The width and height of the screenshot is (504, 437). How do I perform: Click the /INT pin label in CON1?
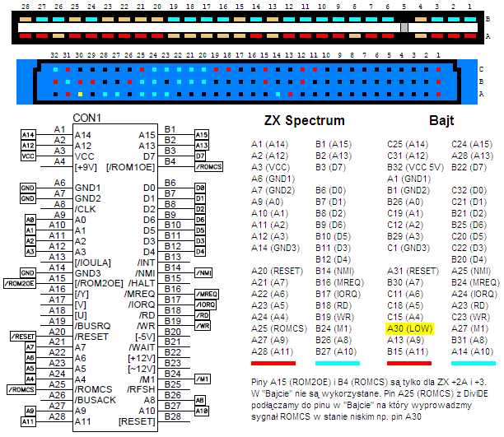[x=146, y=263]
